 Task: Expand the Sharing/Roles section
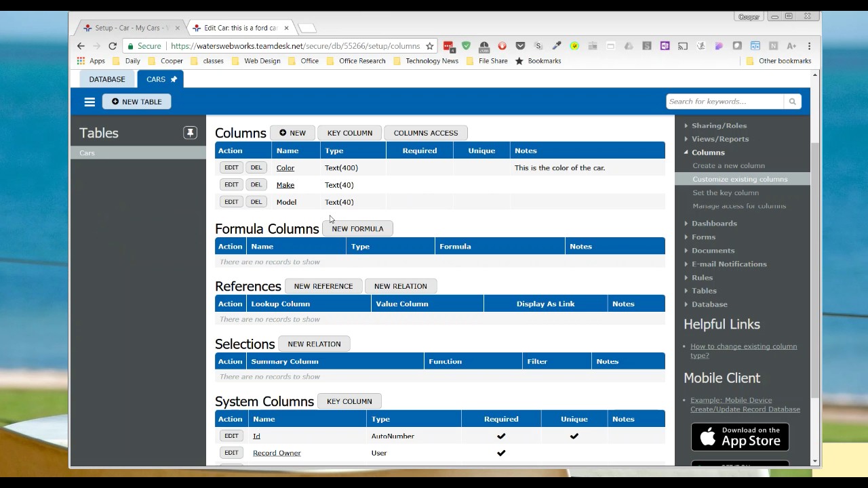[x=719, y=125]
